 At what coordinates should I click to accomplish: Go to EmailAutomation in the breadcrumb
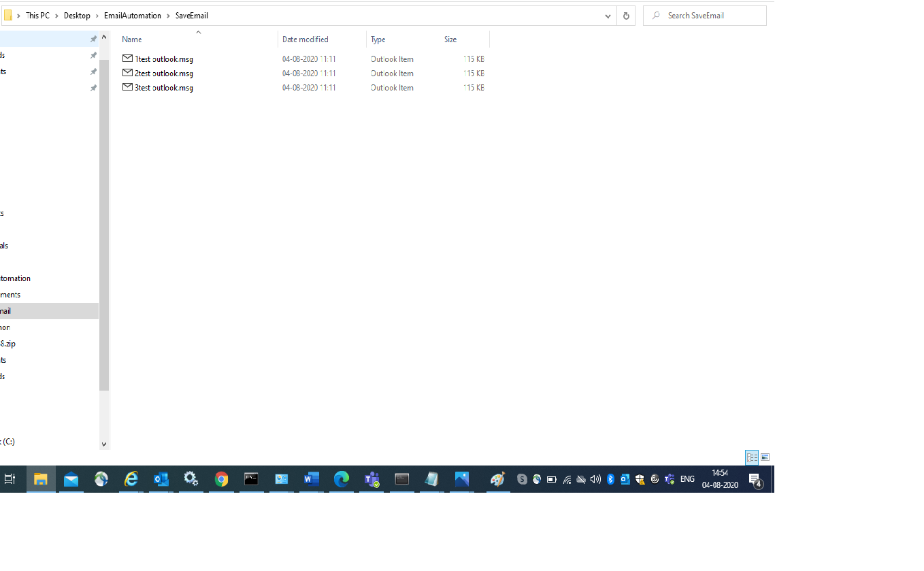click(133, 16)
